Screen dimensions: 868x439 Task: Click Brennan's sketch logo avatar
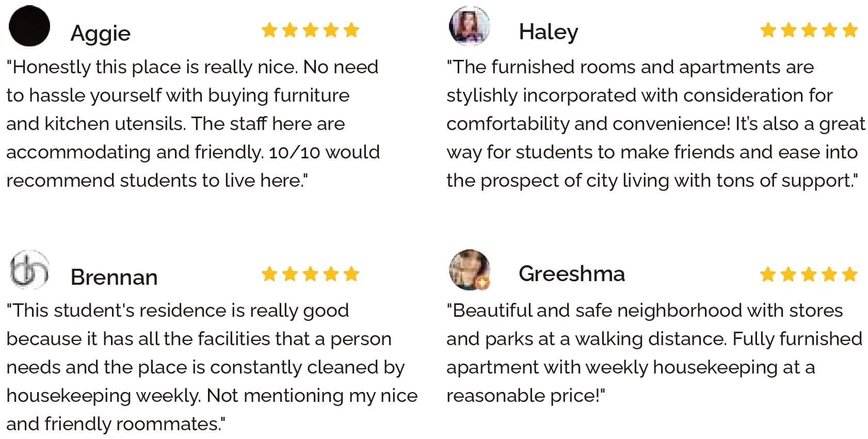pos(29,269)
